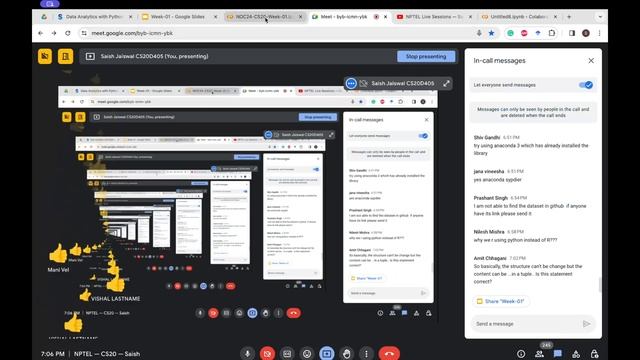640x360 pixels.
Task: Raise hand in the meeting
Action: pos(347,353)
